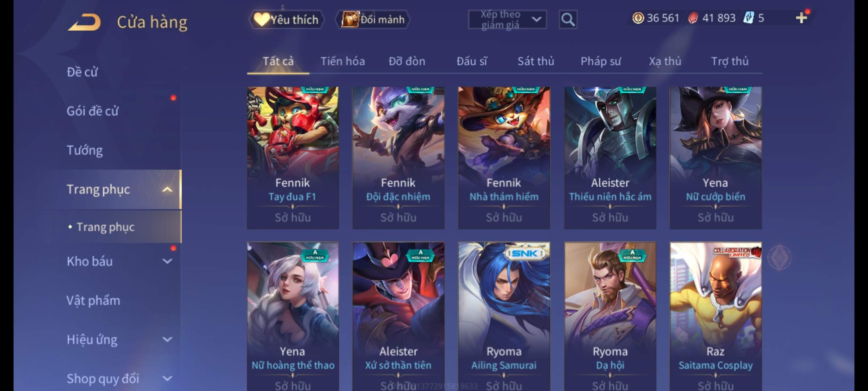Open the search magnifier icon
Viewport: 868px width, 391px height.
pyautogui.click(x=568, y=20)
